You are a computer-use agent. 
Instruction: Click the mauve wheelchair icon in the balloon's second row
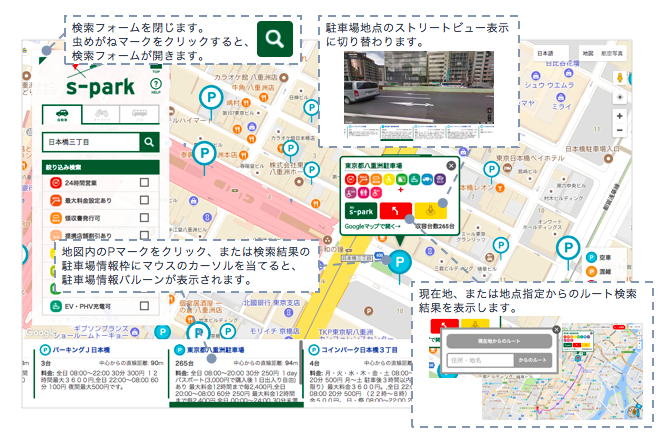point(350,193)
